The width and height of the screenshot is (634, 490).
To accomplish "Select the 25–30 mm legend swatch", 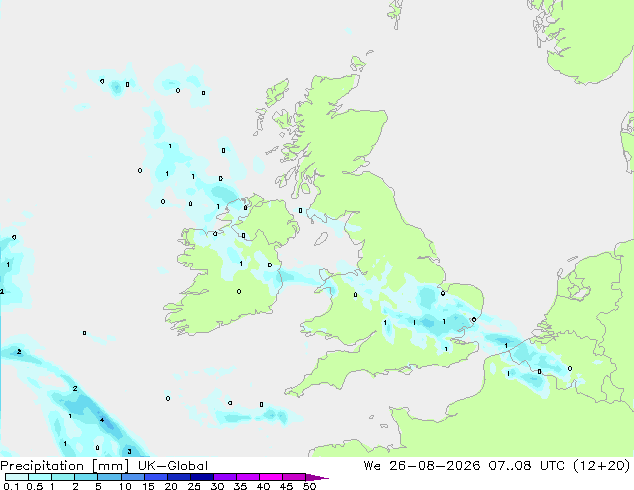I will point(202,477).
